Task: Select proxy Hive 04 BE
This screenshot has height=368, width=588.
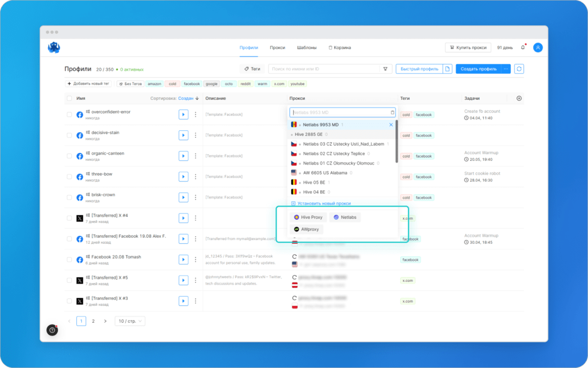Action: click(x=341, y=192)
